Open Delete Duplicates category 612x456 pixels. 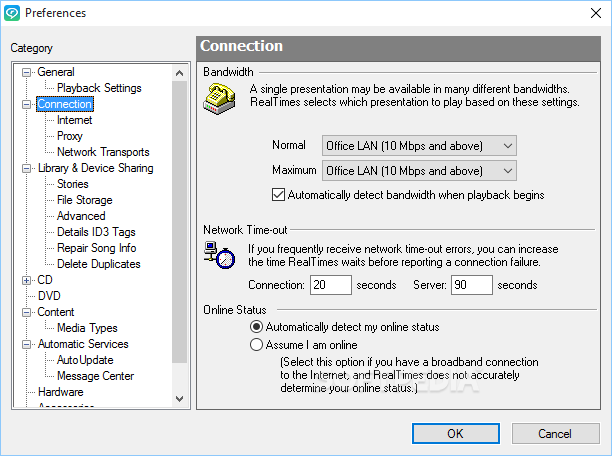[99, 264]
